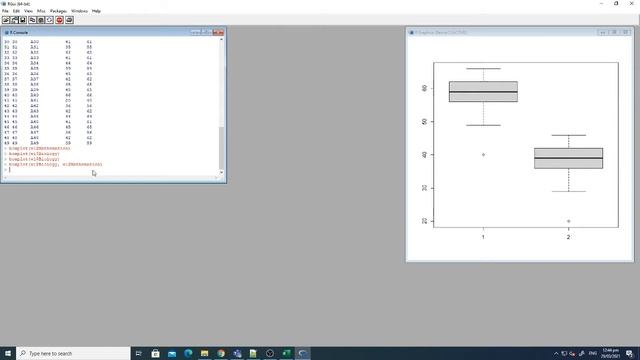Open the Packages menu
This screenshot has width=640, height=360.
58,11
